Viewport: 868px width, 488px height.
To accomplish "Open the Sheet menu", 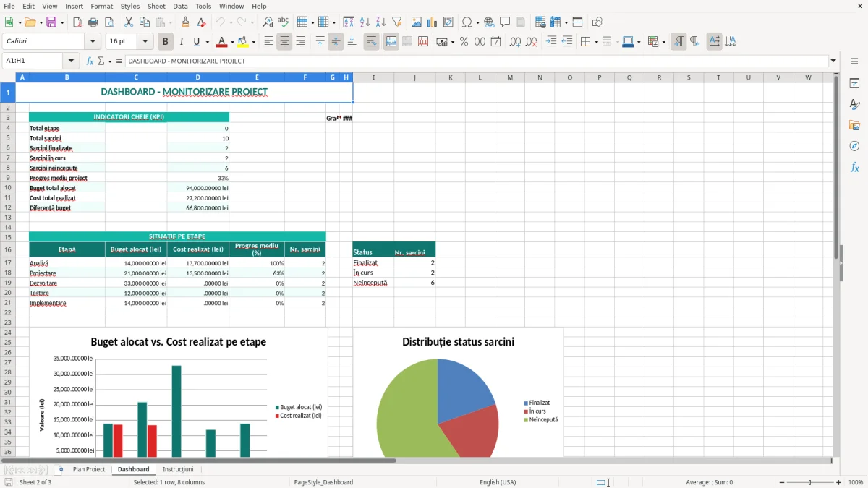I will point(156,6).
